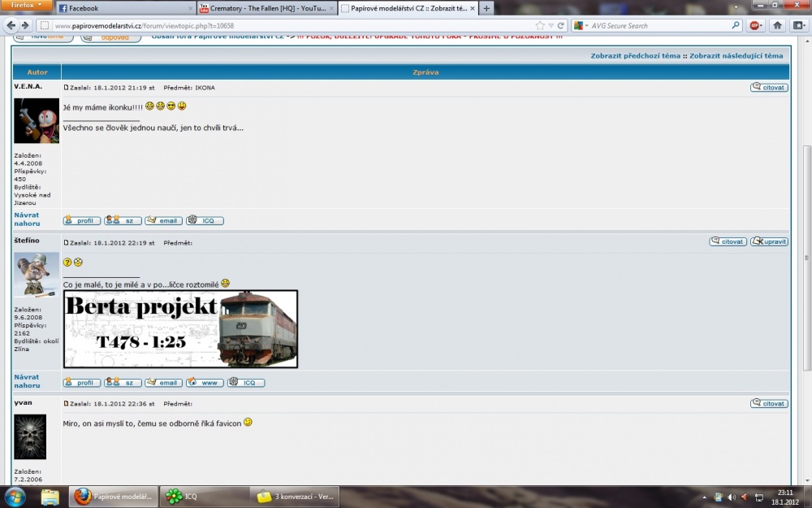Open the URL history dropdown arrow
This screenshot has width=812, height=508.
click(551, 25)
